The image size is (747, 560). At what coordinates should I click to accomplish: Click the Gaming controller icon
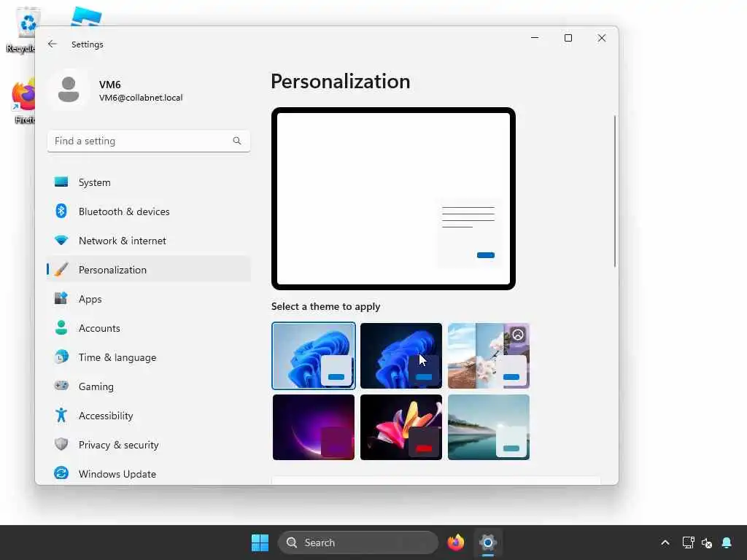(61, 386)
